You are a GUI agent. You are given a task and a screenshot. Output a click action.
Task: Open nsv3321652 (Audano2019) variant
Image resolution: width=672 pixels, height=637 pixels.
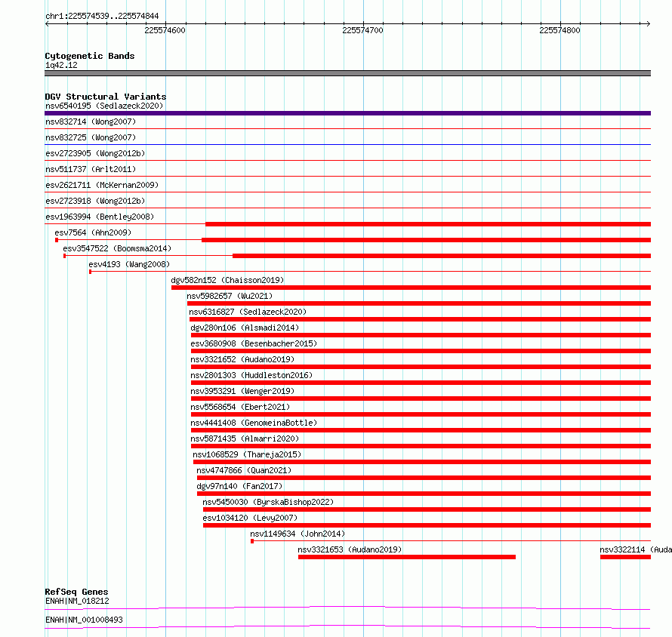pyautogui.click(x=242, y=359)
